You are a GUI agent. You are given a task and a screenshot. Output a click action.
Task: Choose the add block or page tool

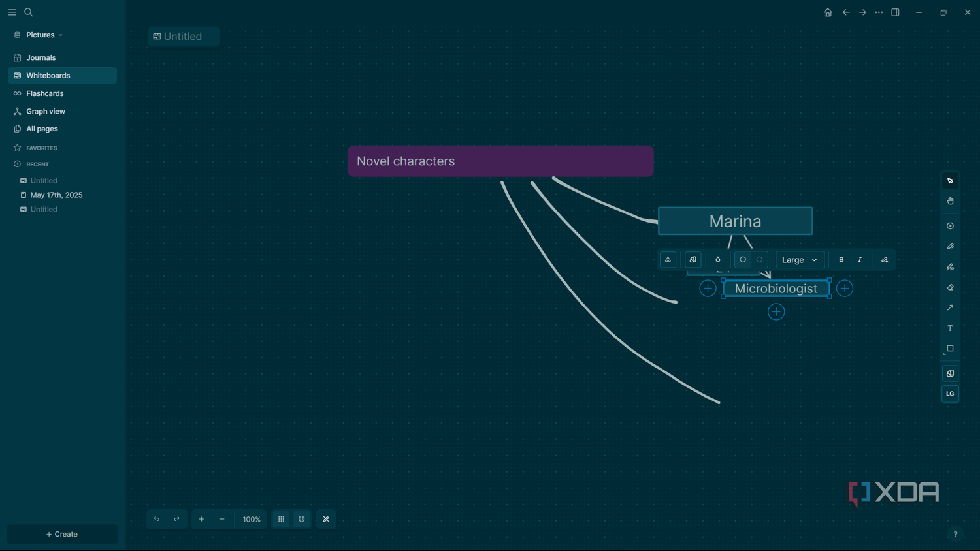click(x=950, y=226)
